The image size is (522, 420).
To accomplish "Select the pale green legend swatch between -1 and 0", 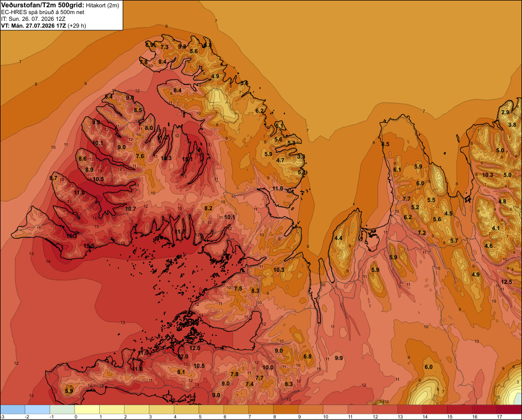I will click(62, 410).
